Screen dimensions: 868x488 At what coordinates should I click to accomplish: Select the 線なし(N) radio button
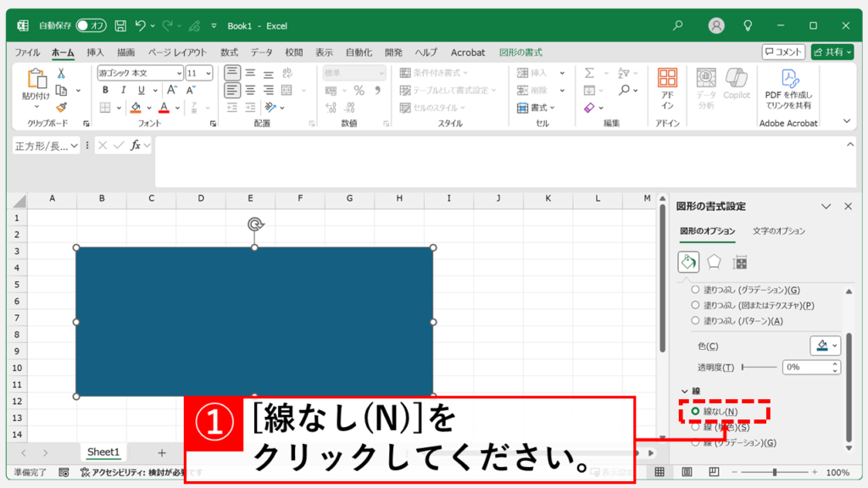click(696, 412)
